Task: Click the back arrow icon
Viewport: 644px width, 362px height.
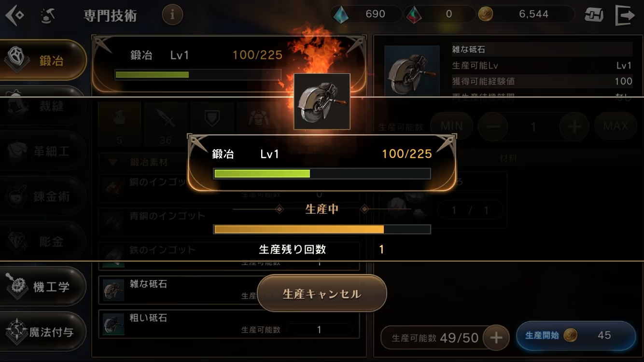Action: pos(14,15)
